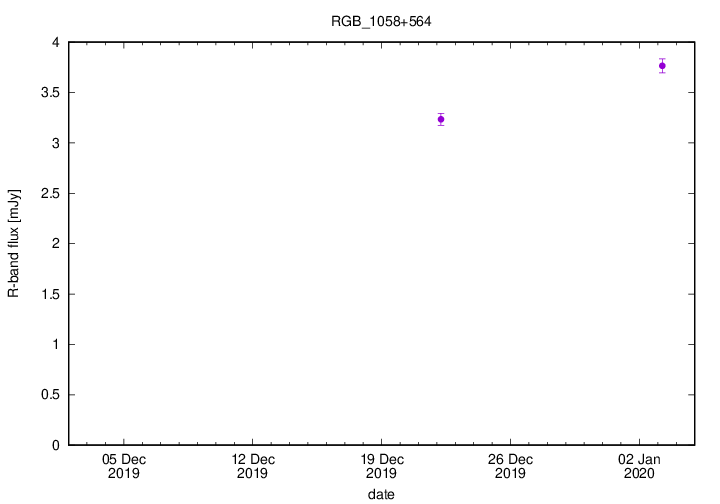Viewport: 720px width, 504px height.
Task: Click the 12 Dec 2019 tick label
Action: point(252,466)
